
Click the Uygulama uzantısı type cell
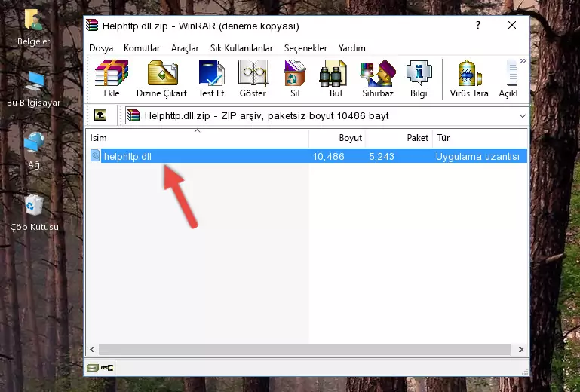(x=477, y=157)
